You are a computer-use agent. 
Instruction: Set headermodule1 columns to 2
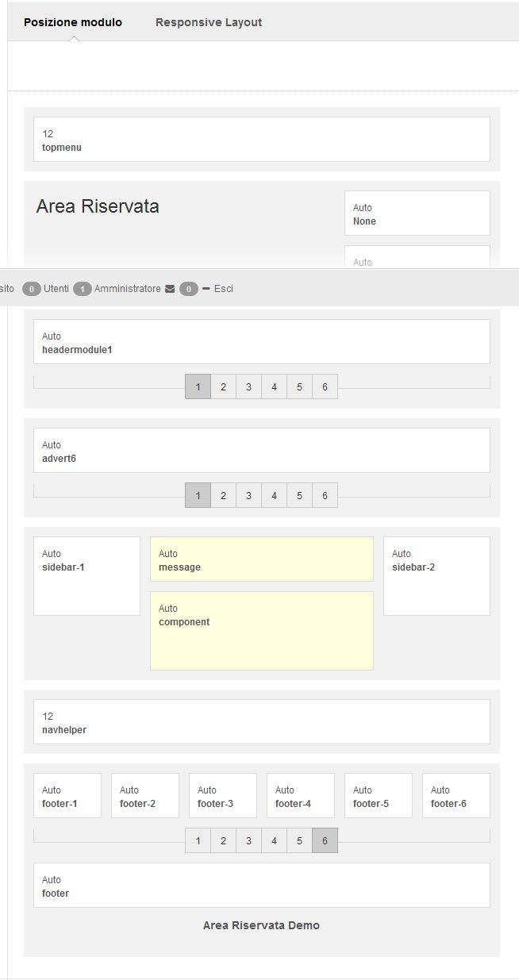(x=223, y=386)
